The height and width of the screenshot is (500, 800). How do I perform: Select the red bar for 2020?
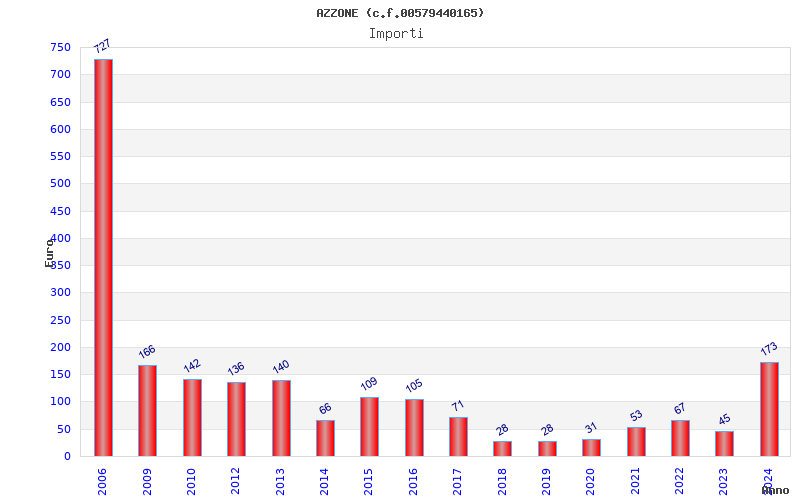(591, 447)
